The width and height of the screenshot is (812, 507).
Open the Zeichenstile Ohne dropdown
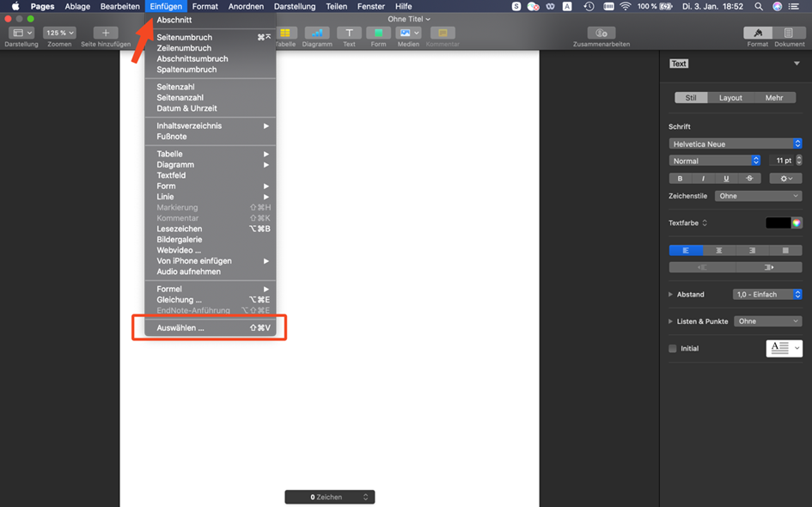758,196
